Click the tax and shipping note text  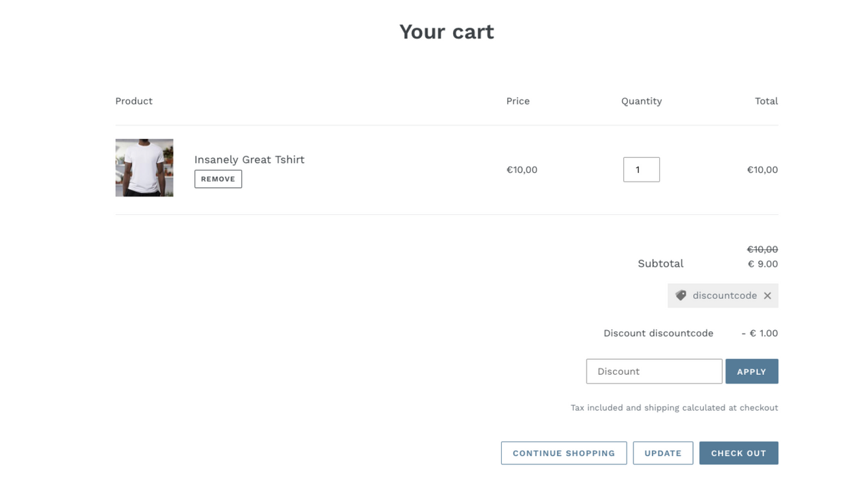(x=674, y=407)
